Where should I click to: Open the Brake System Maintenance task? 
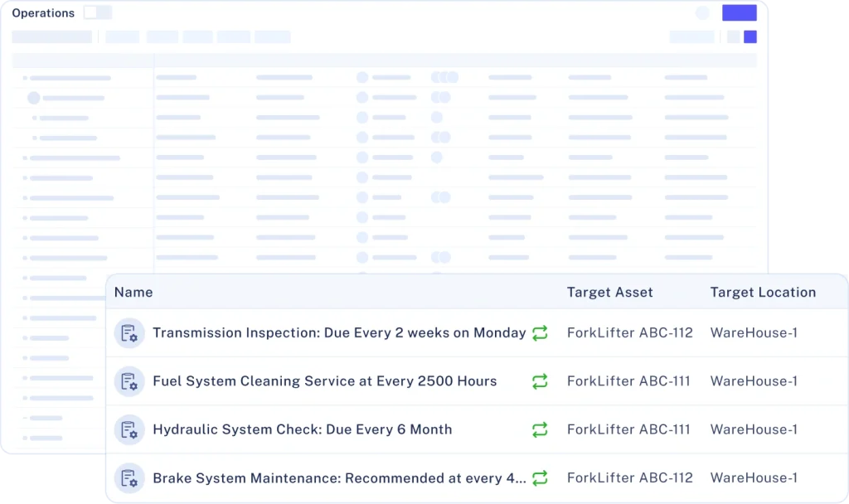pos(339,478)
